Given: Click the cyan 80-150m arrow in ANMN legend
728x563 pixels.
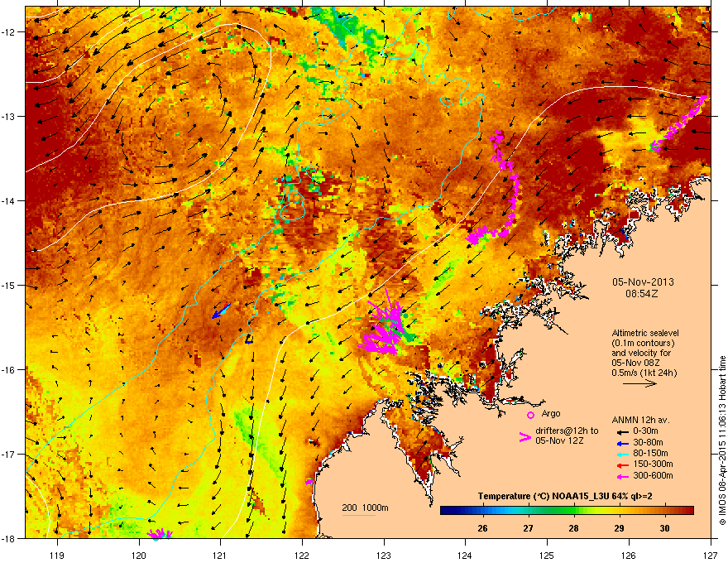Looking at the screenshot, I should click(x=622, y=454).
